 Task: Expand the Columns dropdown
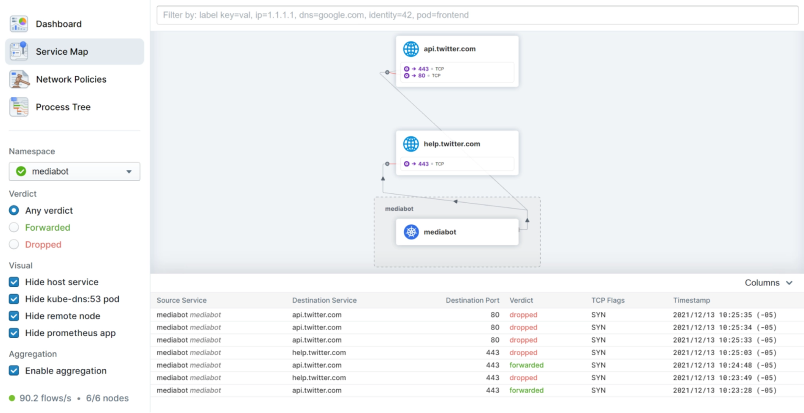[x=768, y=283]
